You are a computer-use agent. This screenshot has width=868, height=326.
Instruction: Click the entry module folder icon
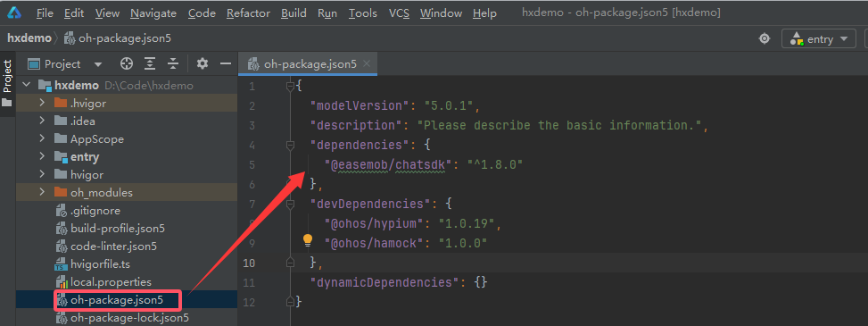click(x=61, y=157)
